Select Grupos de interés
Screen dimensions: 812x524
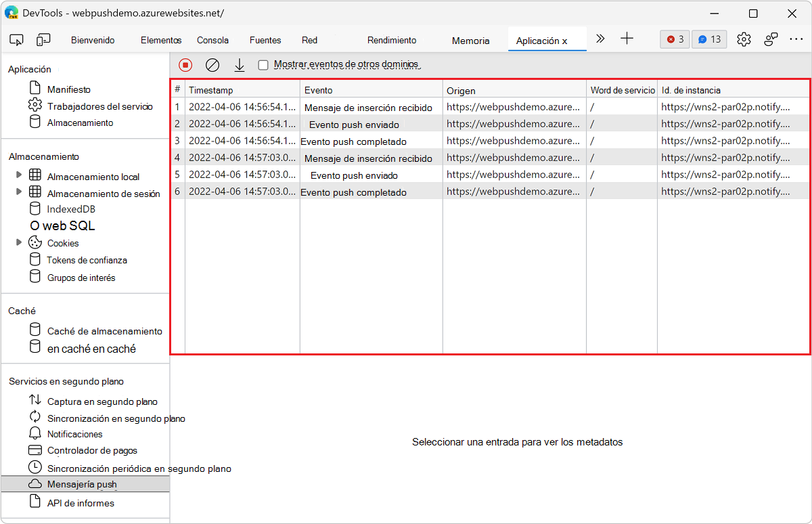pyautogui.click(x=81, y=278)
